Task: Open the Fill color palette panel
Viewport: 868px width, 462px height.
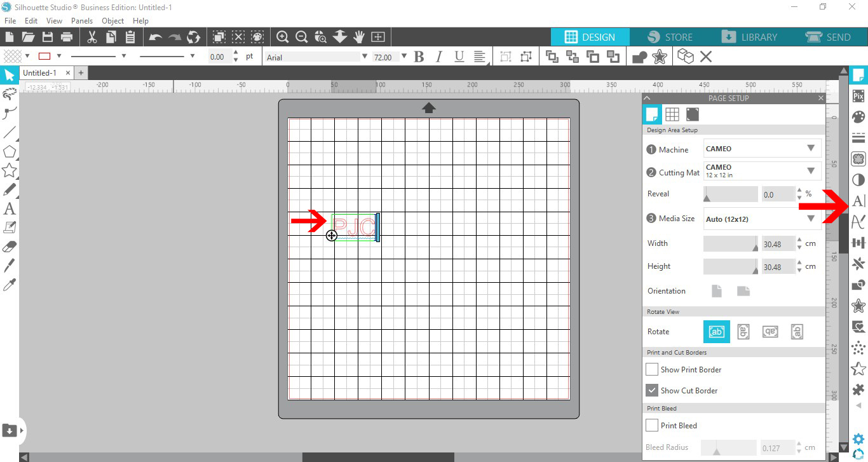Action: click(858, 117)
